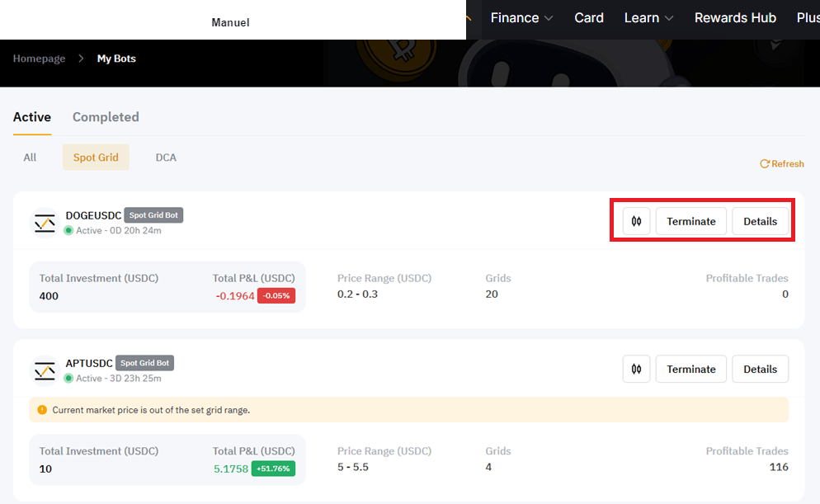
Task: Switch to the Completed tab
Action: tap(106, 117)
